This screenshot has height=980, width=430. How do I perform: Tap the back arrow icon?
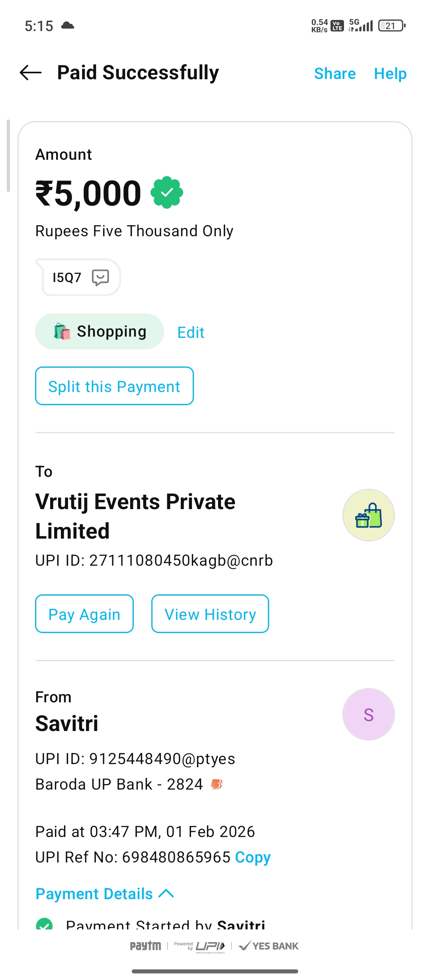(x=31, y=73)
